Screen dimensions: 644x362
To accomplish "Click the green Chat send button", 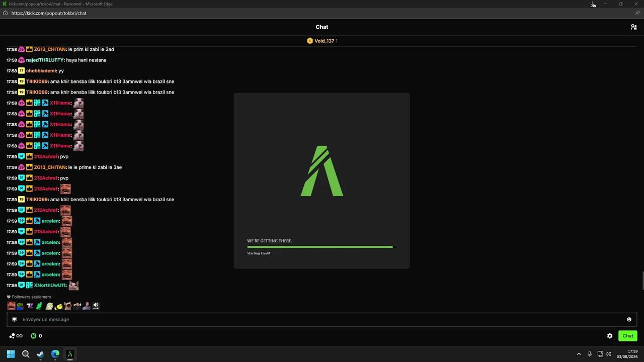I will [628, 336].
